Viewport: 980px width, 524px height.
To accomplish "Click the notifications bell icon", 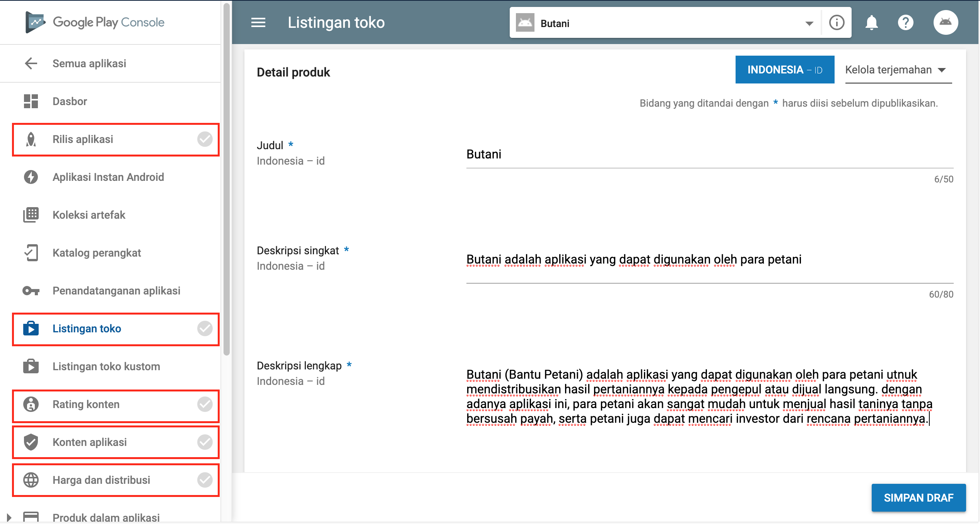I will pyautogui.click(x=871, y=23).
